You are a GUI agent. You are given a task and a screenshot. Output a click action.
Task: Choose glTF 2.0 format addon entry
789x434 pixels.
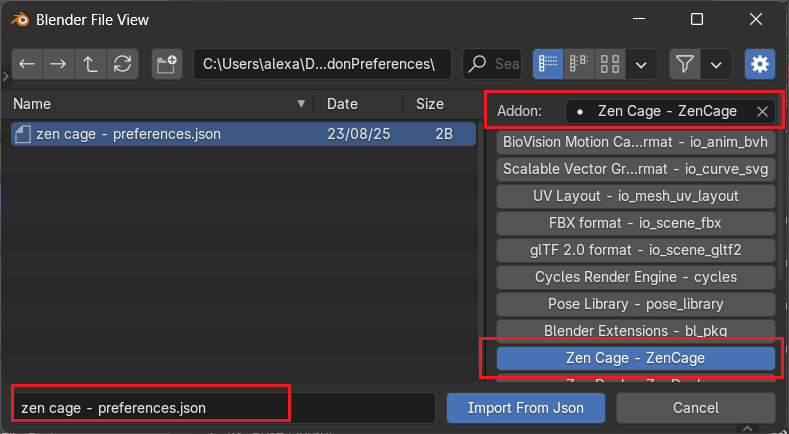click(636, 250)
